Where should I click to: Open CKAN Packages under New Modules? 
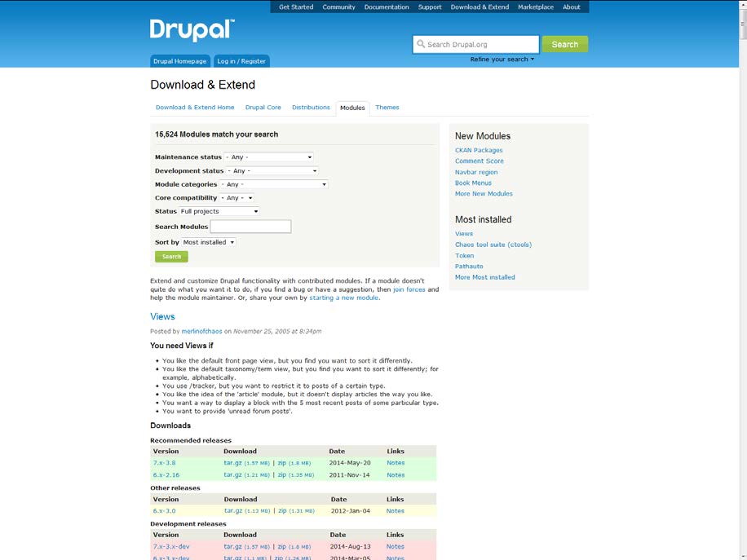479,150
